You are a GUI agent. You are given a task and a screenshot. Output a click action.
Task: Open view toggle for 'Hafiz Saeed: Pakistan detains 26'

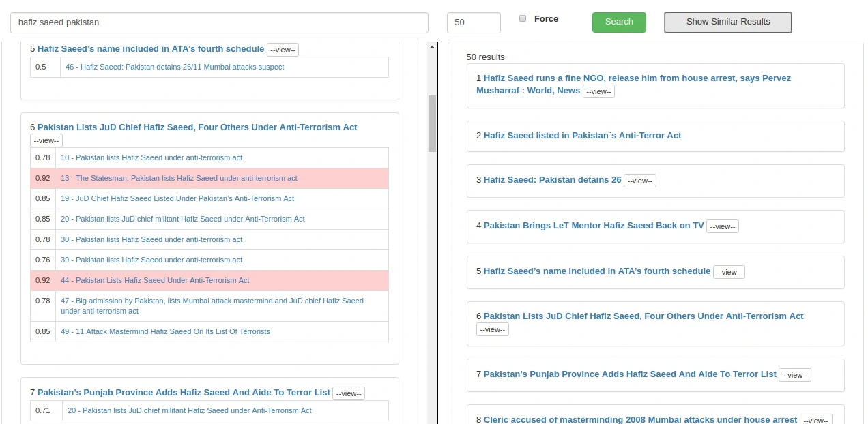(x=639, y=181)
